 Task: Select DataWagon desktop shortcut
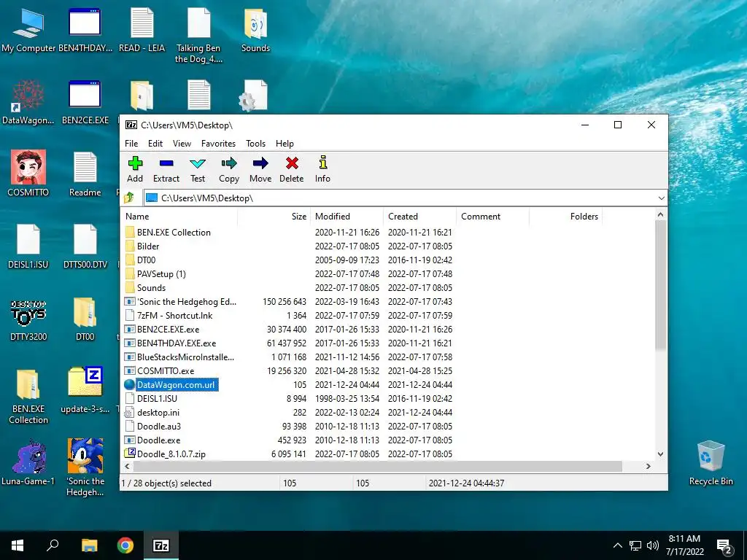28,103
